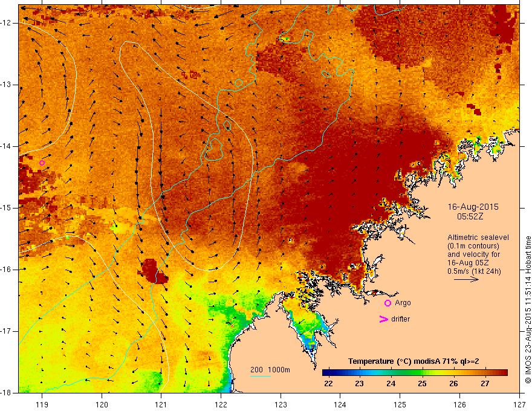Click the Argo legend circle symbol
Image resolution: width=532 pixels, height=411 pixels.
388,303
